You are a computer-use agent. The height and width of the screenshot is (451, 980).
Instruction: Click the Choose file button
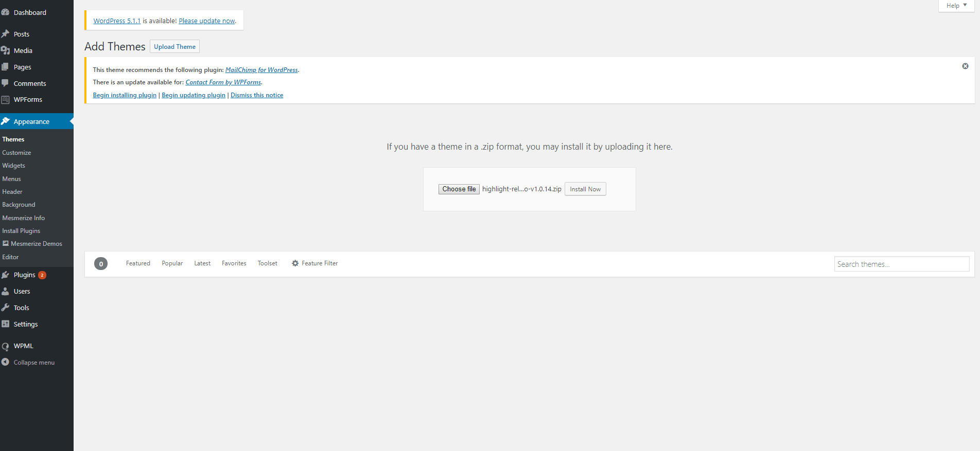point(459,189)
